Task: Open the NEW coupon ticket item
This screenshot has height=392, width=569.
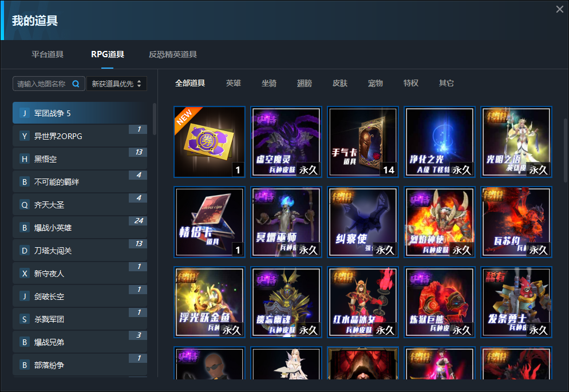Action: pos(210,142)
